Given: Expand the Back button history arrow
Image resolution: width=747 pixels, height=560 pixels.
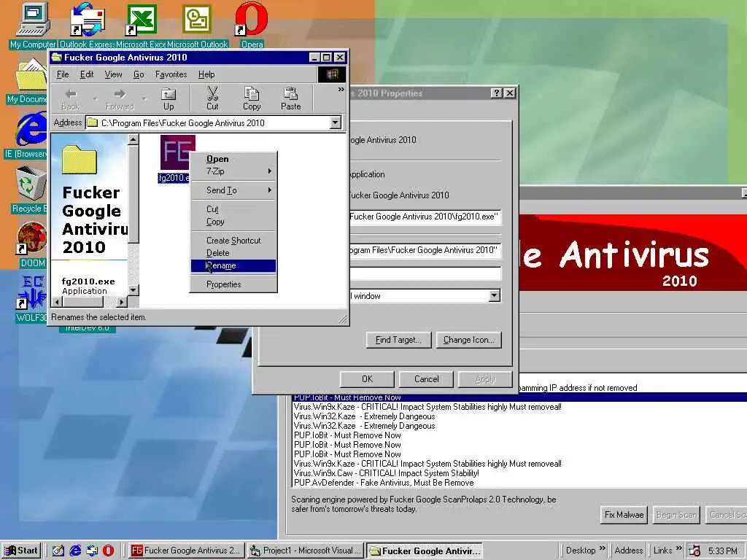Looking at the screenshot, I should point(95,99).
